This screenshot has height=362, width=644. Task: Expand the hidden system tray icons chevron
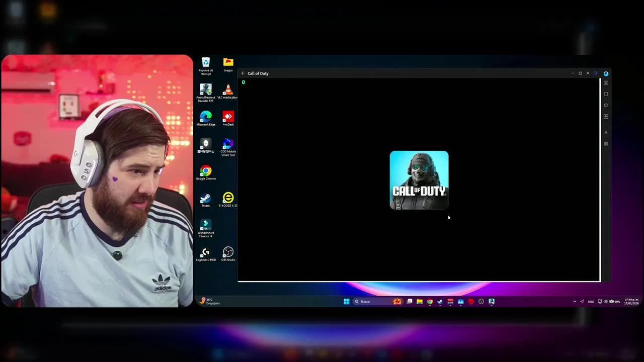575,302
